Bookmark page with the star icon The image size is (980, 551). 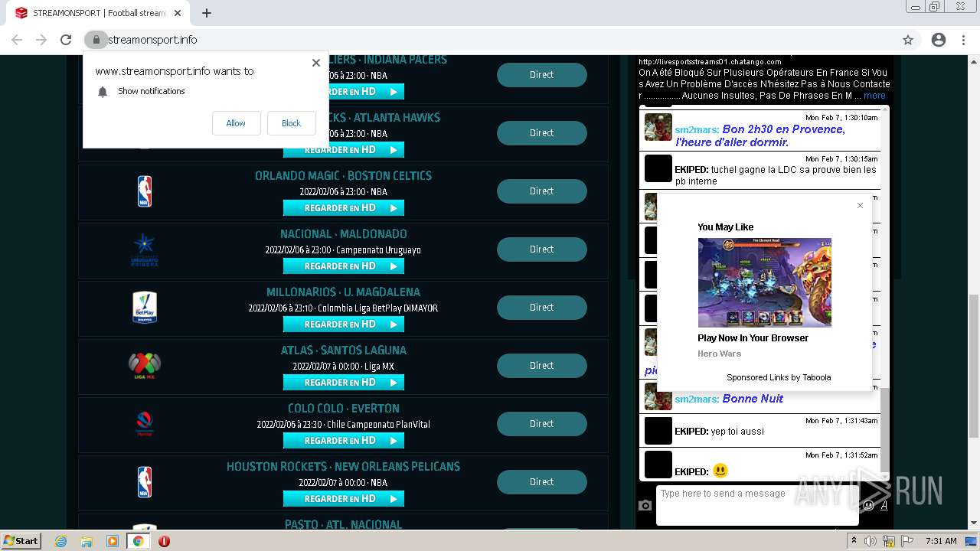908,40
